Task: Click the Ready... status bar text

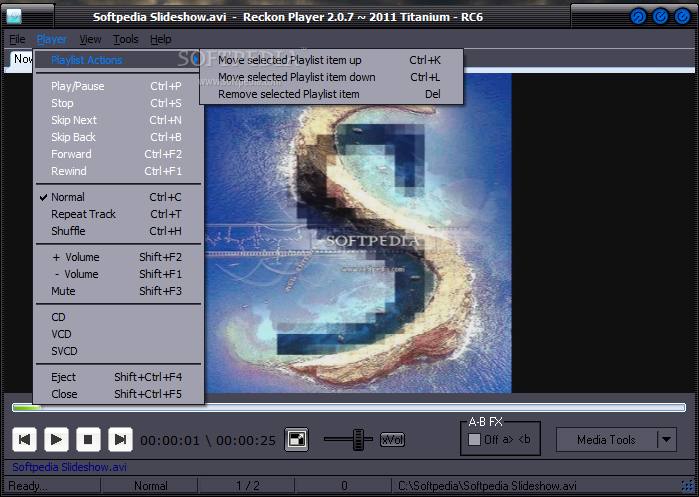Action: (28, 486)
